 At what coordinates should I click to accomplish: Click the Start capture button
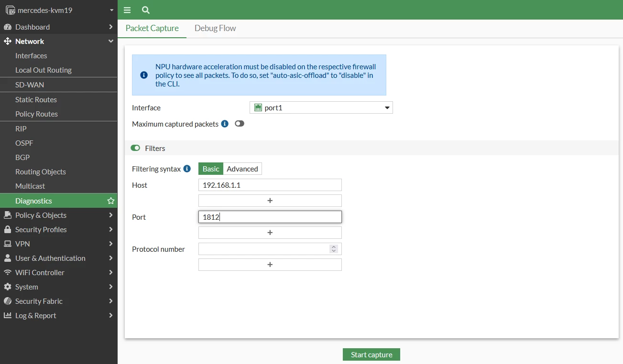click(372, 354)
